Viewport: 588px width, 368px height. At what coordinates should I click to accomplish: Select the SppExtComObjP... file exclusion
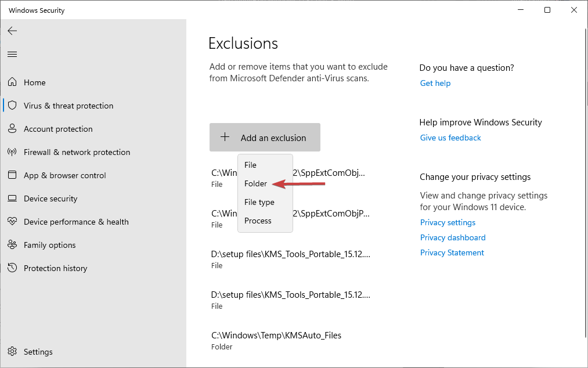(290, 219)
